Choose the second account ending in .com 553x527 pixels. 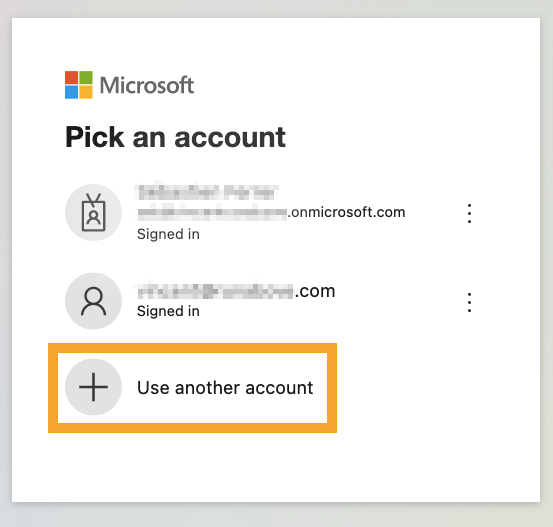point(236,291)
